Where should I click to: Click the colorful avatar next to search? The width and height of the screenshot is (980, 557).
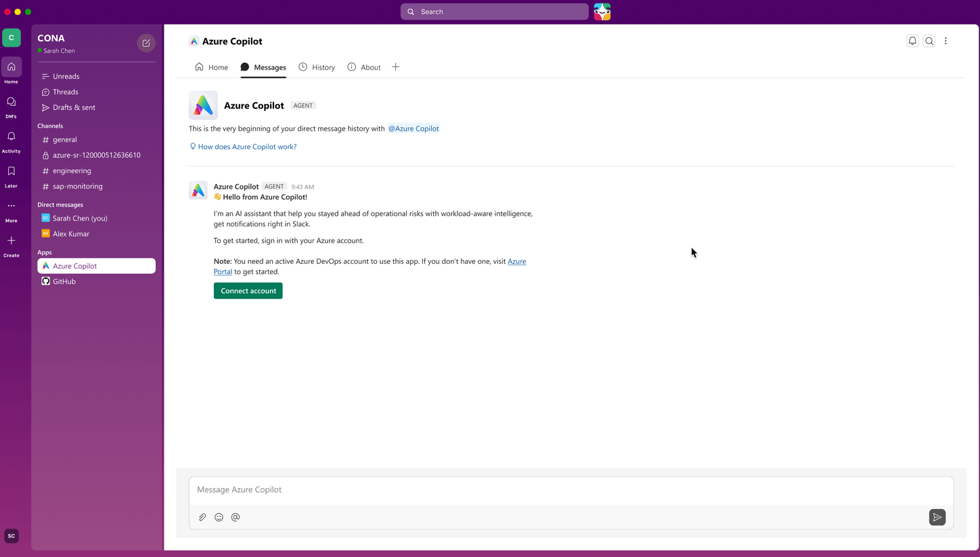pos(602,12)
